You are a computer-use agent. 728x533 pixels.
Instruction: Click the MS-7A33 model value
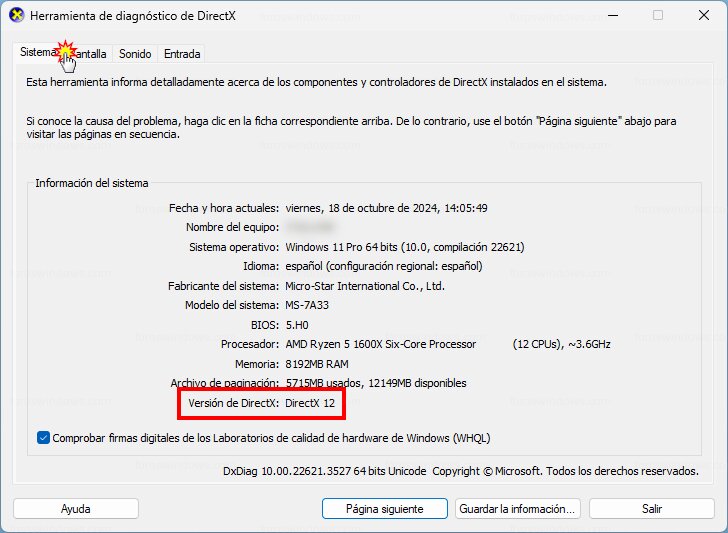307,305
